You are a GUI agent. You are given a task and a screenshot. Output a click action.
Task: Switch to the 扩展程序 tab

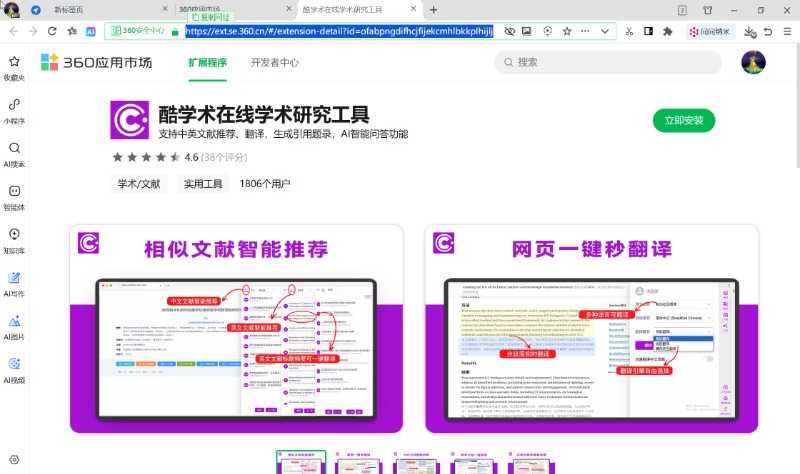point(208,62)
